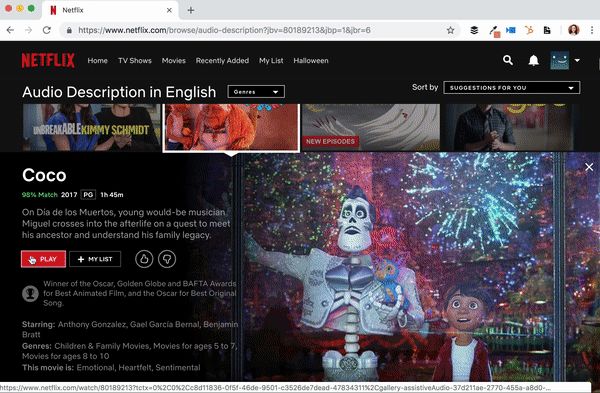The width and height of the screenshot is (600, 393).
Task: Click the site lock icon
Action: pos(69,30)
